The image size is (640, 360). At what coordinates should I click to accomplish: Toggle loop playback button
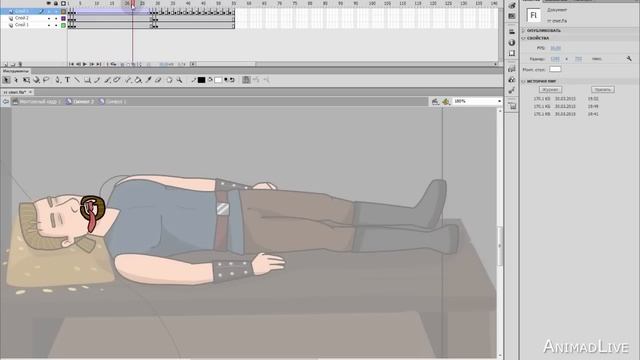113,64
